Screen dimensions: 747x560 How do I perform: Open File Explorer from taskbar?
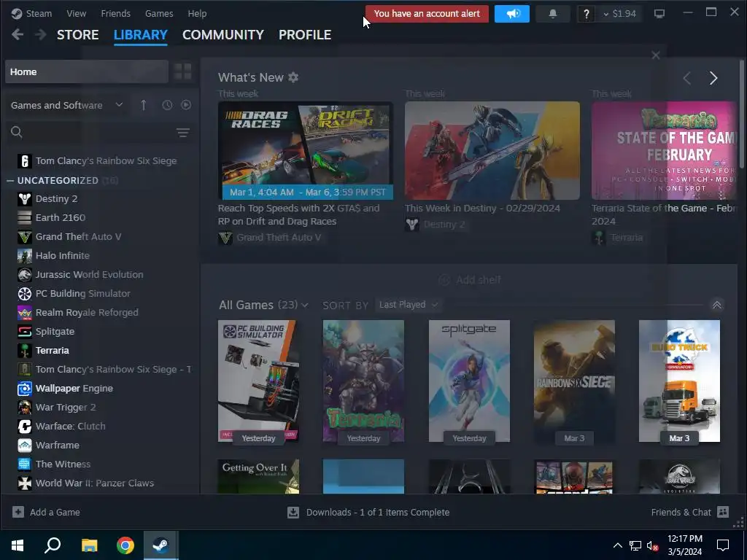coord(89,545)
